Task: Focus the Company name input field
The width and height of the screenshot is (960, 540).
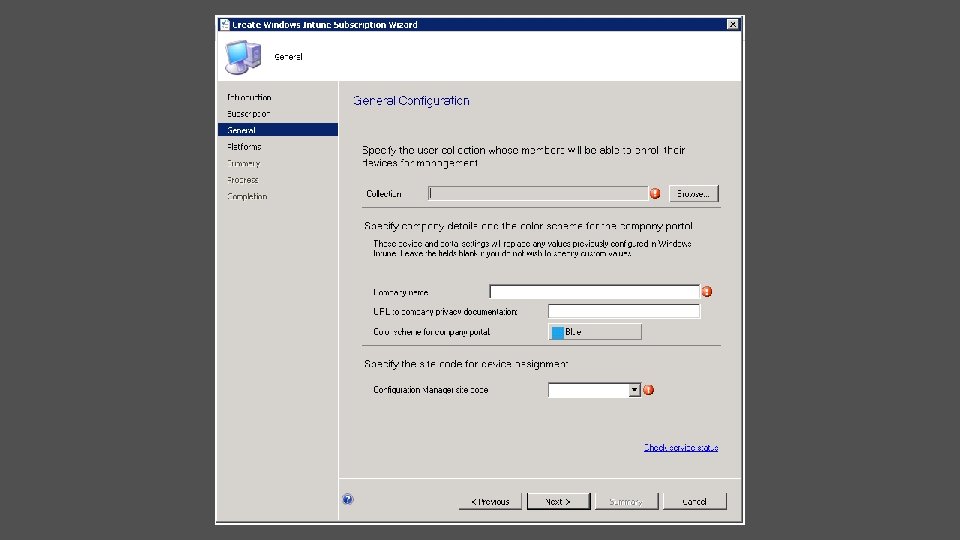Action: [x=594, y=291]
